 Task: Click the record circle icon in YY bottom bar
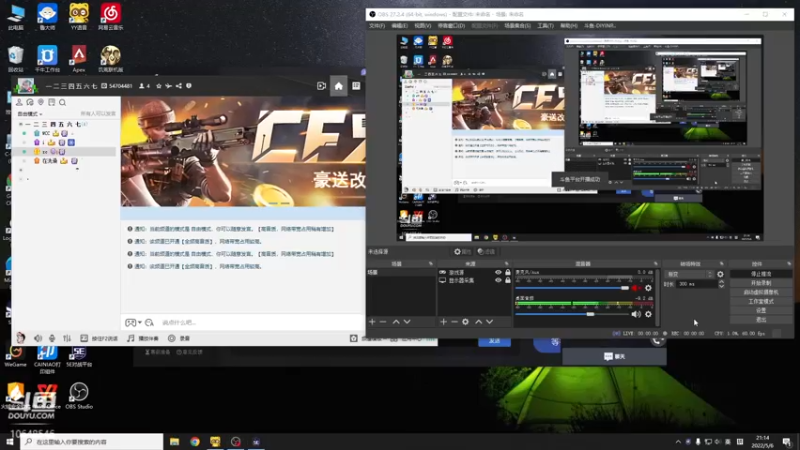point(171,338)
